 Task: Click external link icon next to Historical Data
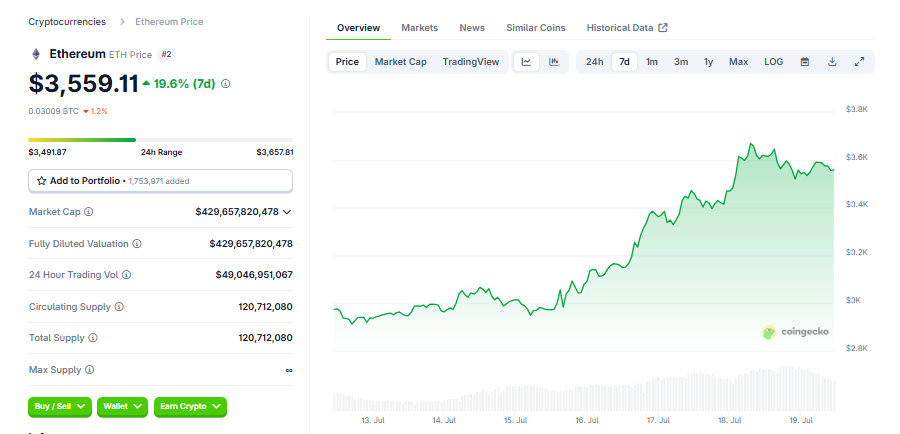coord(663,28)
